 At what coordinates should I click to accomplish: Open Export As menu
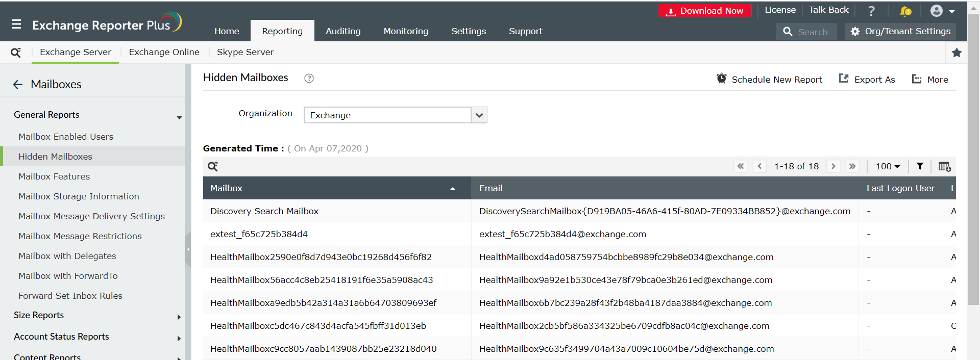click(867, 80)
